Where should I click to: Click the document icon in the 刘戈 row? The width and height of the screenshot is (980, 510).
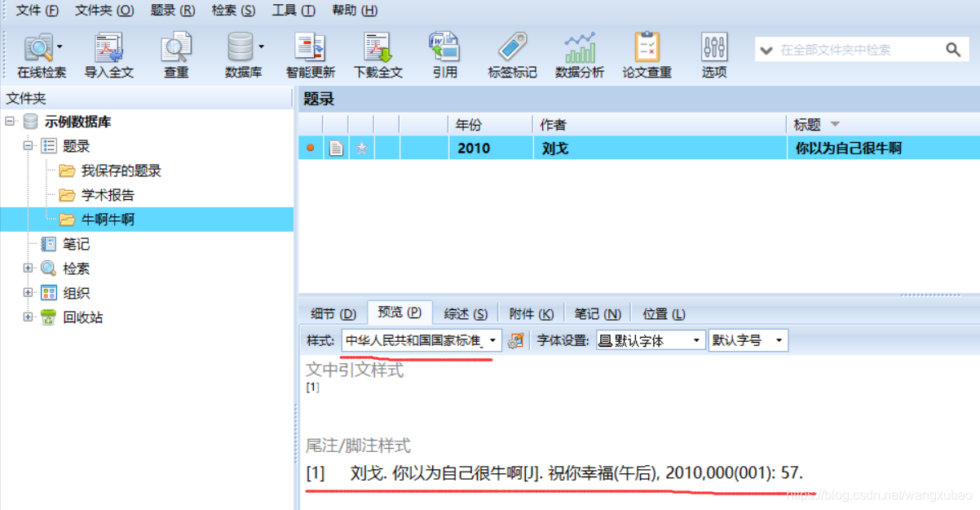click(x=336, y=149)
